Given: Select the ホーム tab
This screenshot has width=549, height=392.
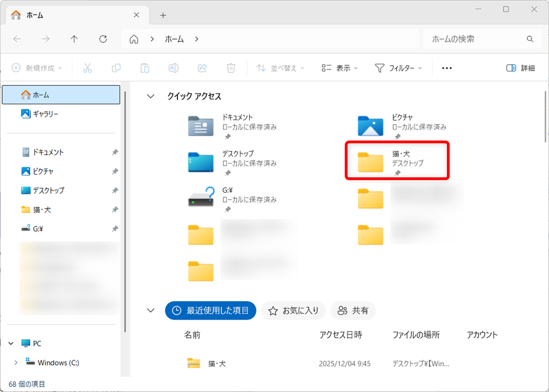Looking at the screenshot, I should (x=35, y=15).
